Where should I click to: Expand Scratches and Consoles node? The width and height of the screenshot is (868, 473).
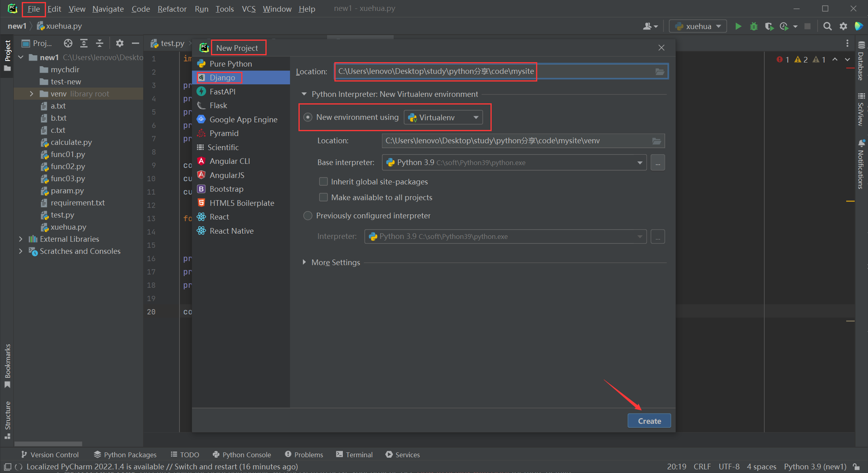[21, 251]
